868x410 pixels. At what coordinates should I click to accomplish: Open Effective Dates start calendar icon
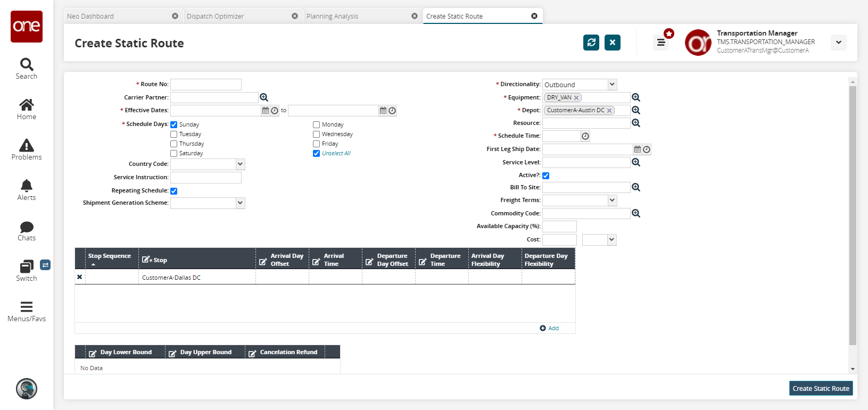tap(266, 111)
